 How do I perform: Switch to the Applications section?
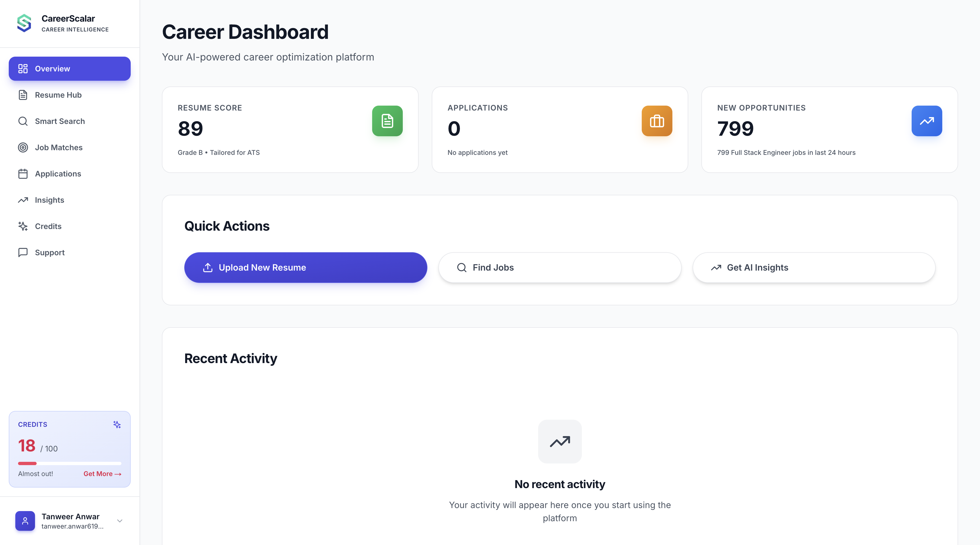(58, 173)
